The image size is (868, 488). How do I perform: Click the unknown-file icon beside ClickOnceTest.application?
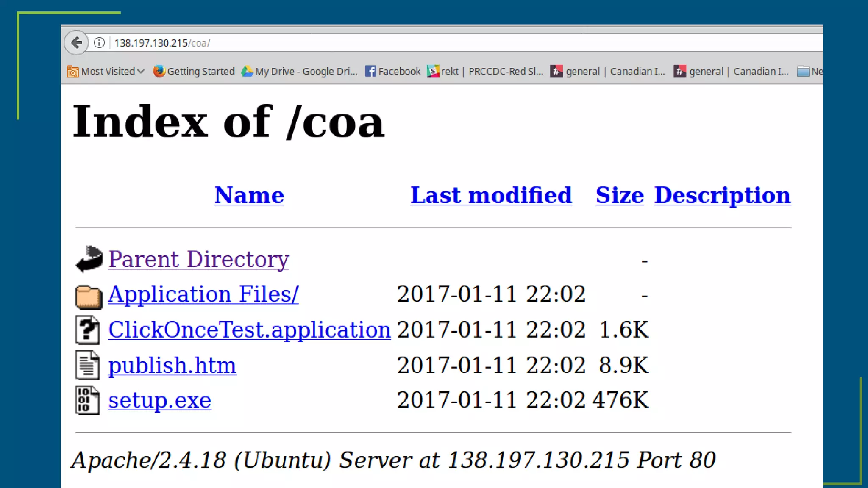coord(88,330)
